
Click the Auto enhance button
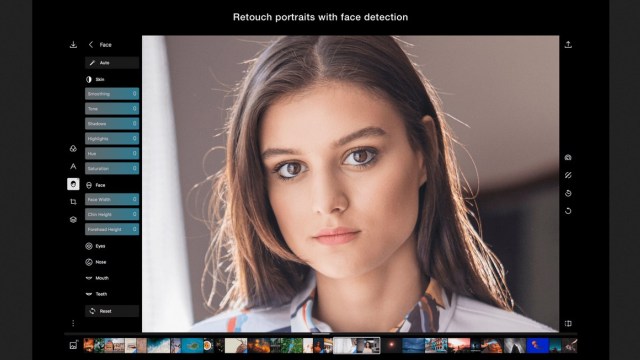(112, 63)
